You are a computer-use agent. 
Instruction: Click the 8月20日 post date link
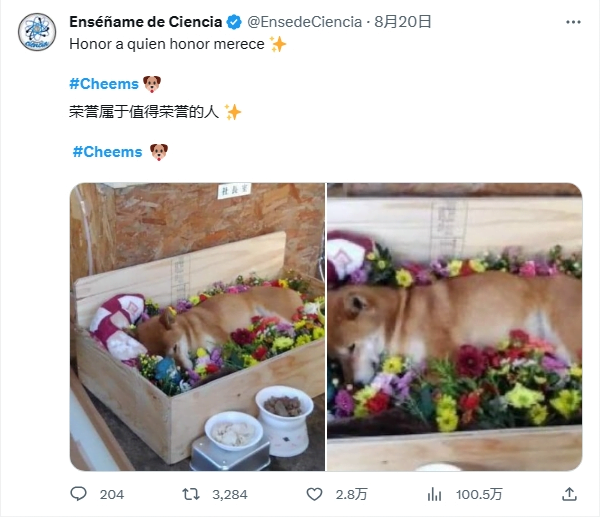click(402, 22)
